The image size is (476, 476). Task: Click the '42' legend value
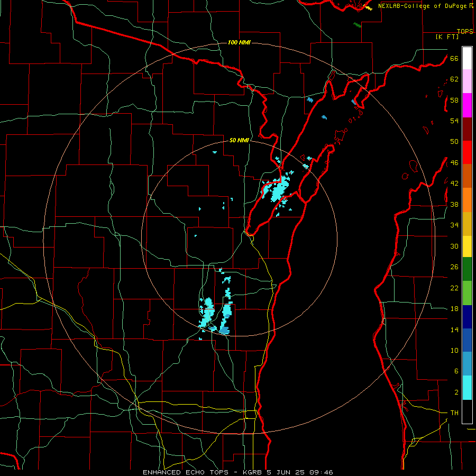click(454, 184)
